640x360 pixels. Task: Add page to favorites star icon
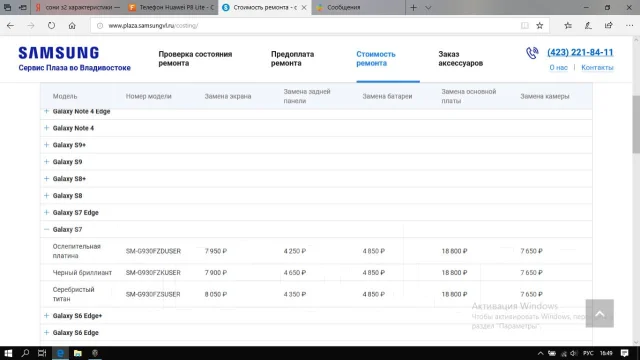540,26
